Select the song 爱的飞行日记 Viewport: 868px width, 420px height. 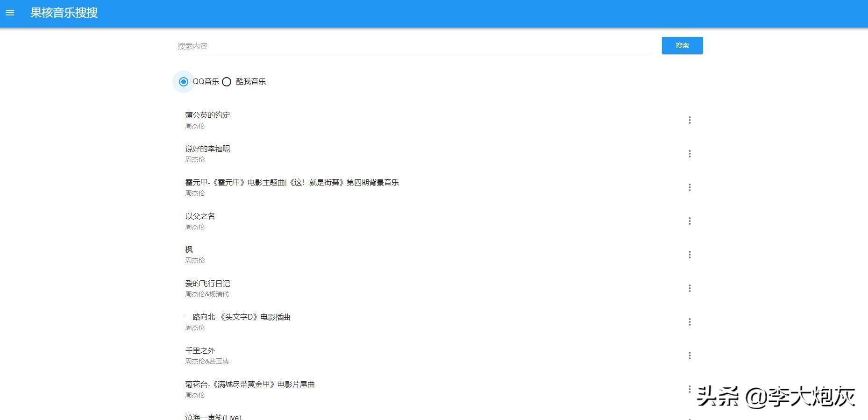click(207, 283)
